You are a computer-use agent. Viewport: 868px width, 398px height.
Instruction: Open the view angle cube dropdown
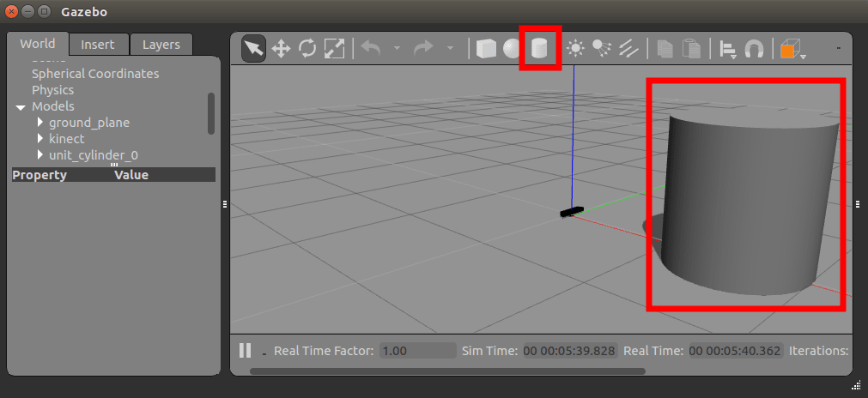(x=792, y=49)
